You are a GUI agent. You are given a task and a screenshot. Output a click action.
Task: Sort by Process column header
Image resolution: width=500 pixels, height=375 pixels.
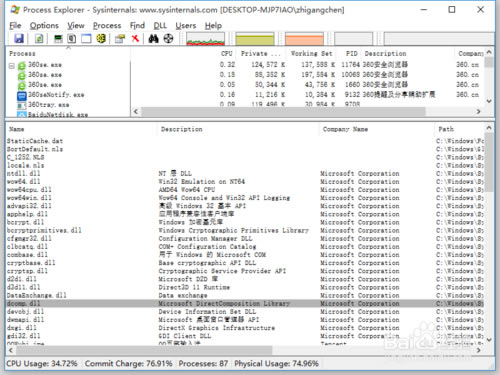click(x=68, y=54)
